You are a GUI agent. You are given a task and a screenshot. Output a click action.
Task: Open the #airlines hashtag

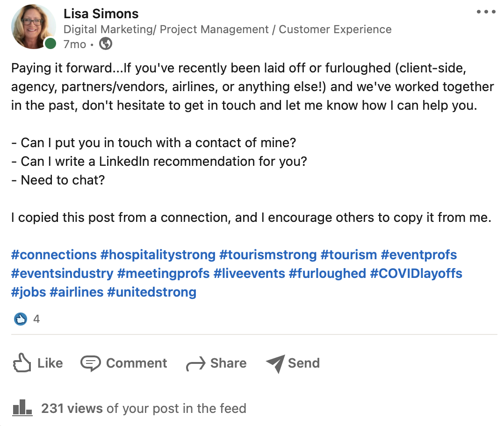[x=76, y=292]
